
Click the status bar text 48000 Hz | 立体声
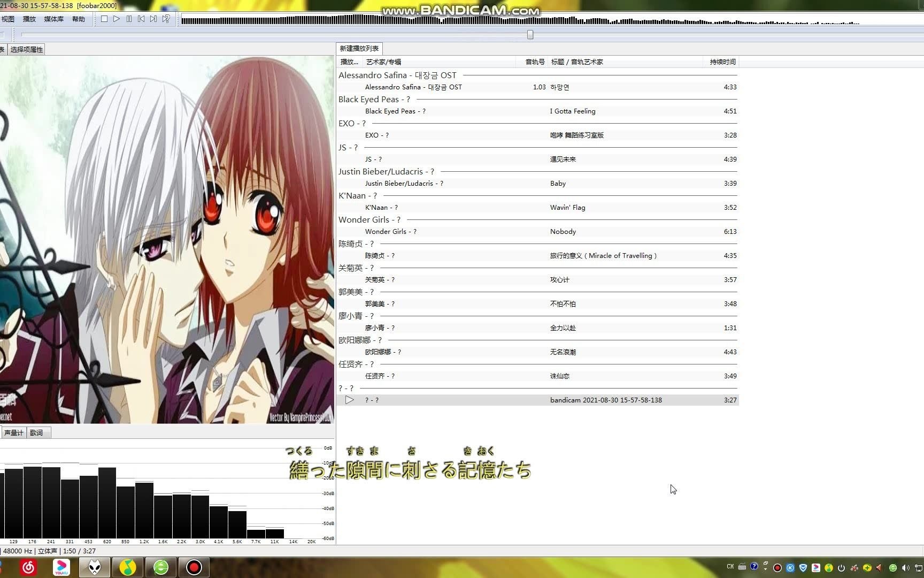coord(30,551)
